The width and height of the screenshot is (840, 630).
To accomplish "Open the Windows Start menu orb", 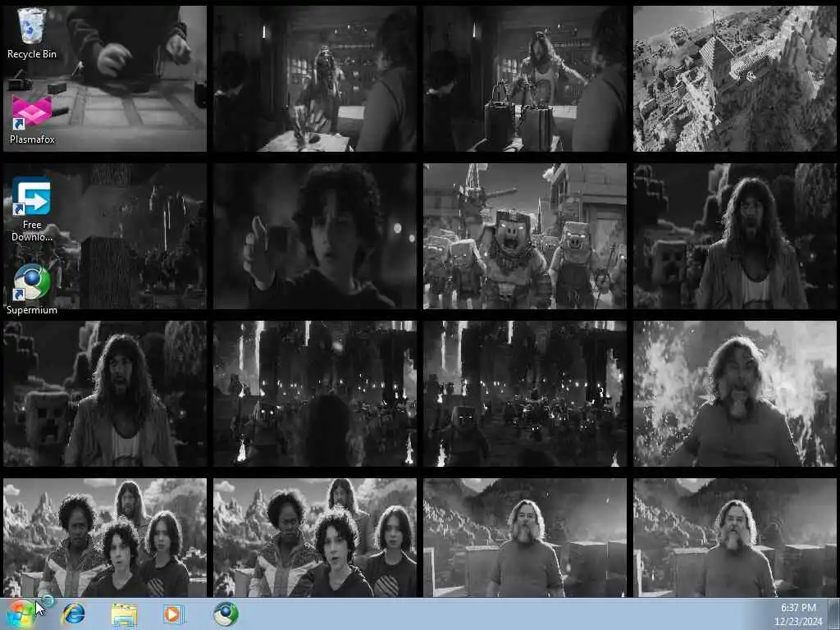I will click(x=21, y=614).
